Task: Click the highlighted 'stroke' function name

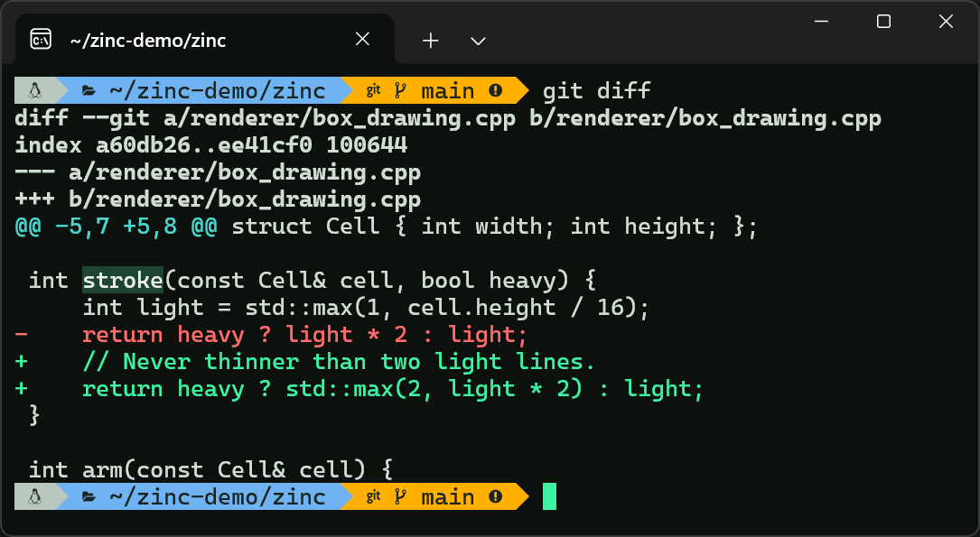Action: (123, 281)
